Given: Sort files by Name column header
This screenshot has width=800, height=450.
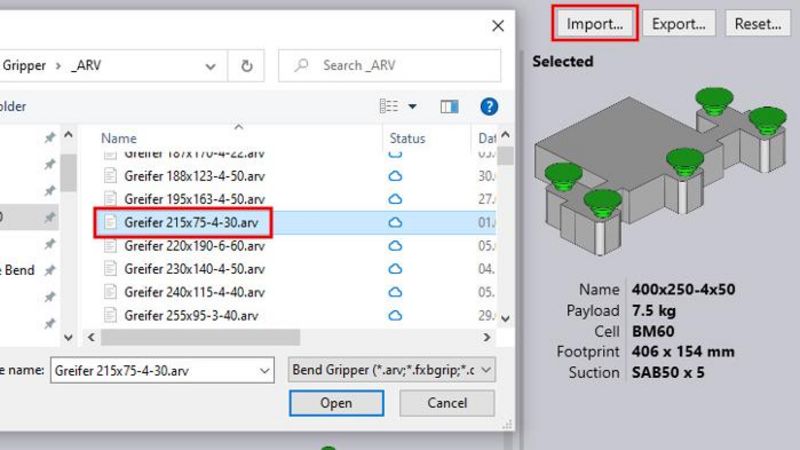Looking at the screenshot, I should pyautogui.click(x=118, y=138).
